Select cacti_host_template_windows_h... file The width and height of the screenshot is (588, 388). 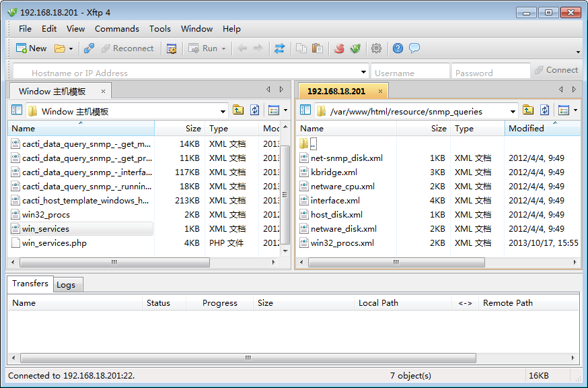(x=85, y=201)
